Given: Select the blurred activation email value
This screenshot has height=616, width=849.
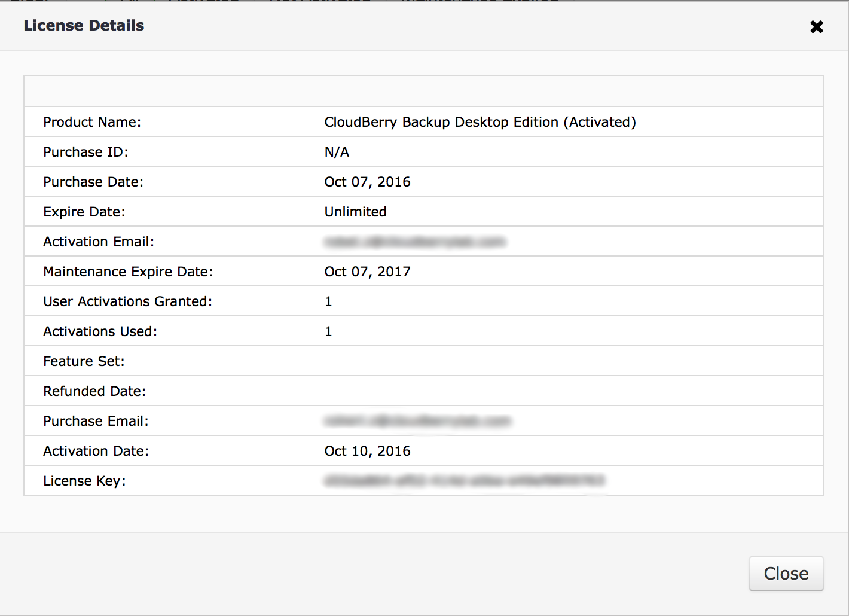Looking at the screenshot, I should (x=415, y=242).
